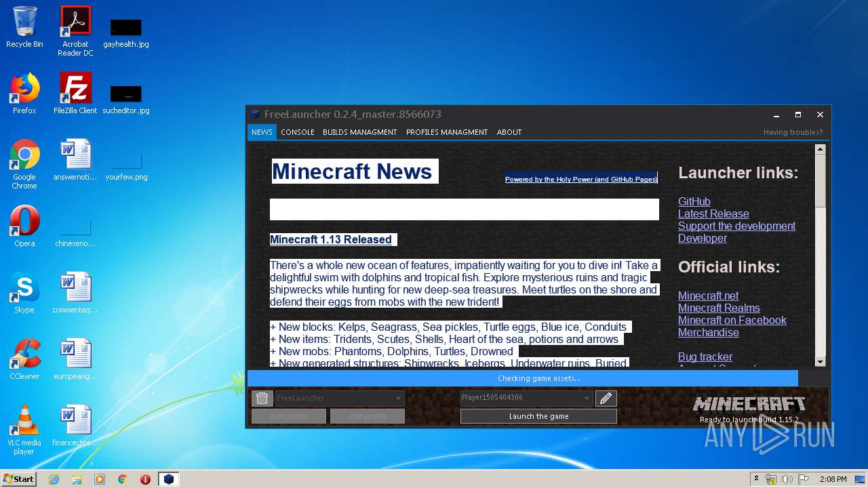Click FreeLauncher cube icon in taskbar
868x488 pixels.
pyautogui.click(x=169, y=479)
